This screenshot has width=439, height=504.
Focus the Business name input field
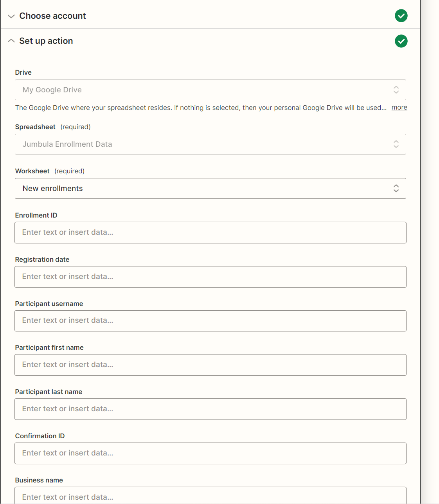211,495
